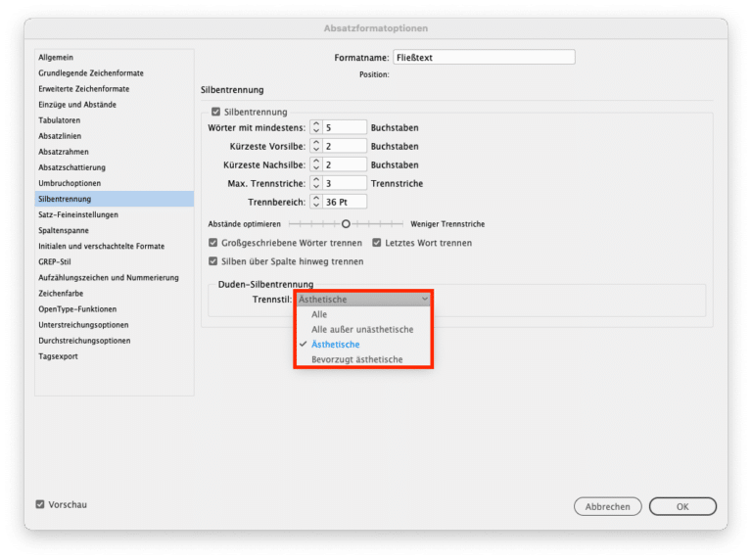The width and height of the screenshot is (752, 560).
Task: Open the GREP-Stil category
Action: pos(115,261)
